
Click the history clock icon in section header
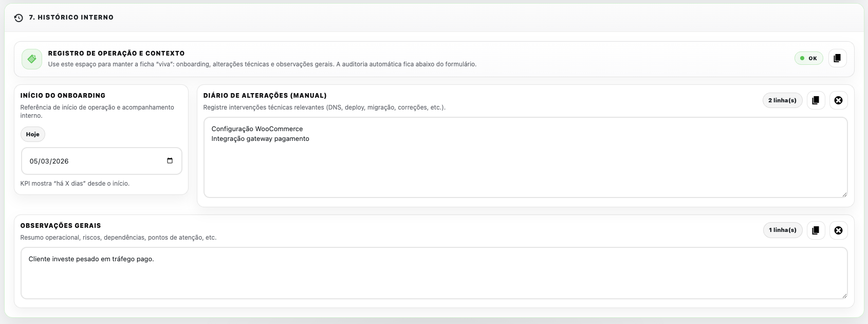pos(19,17)
